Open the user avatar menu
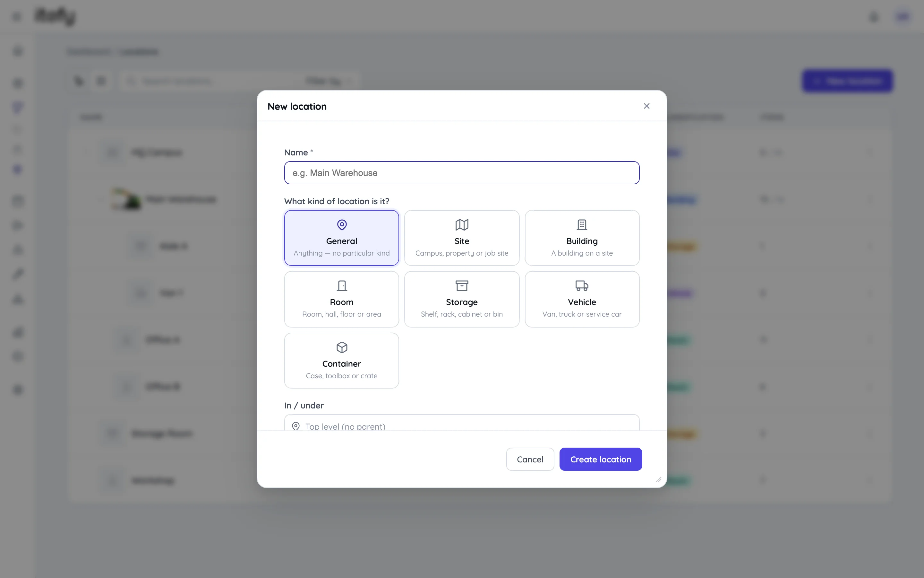Viewport: 924px width, 578px height. (903, 17)
